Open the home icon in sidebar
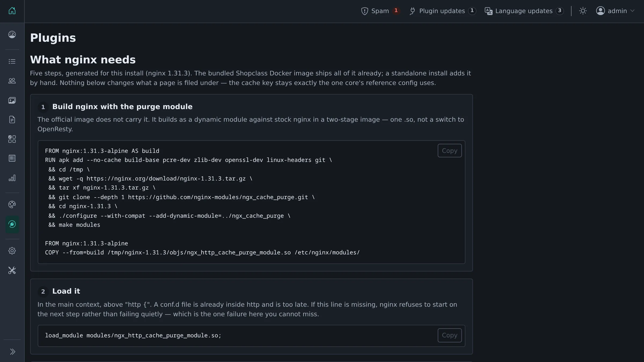644x362 pixels. coord(12,11)
